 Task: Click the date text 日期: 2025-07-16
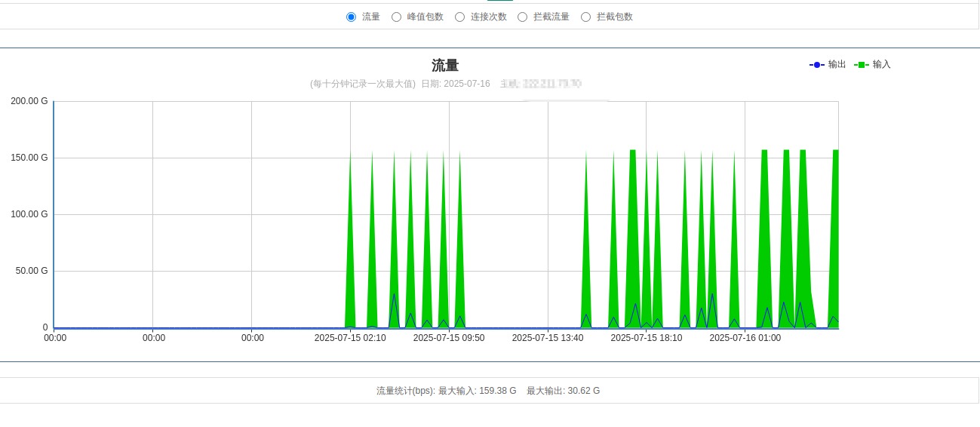pos(456,84)
